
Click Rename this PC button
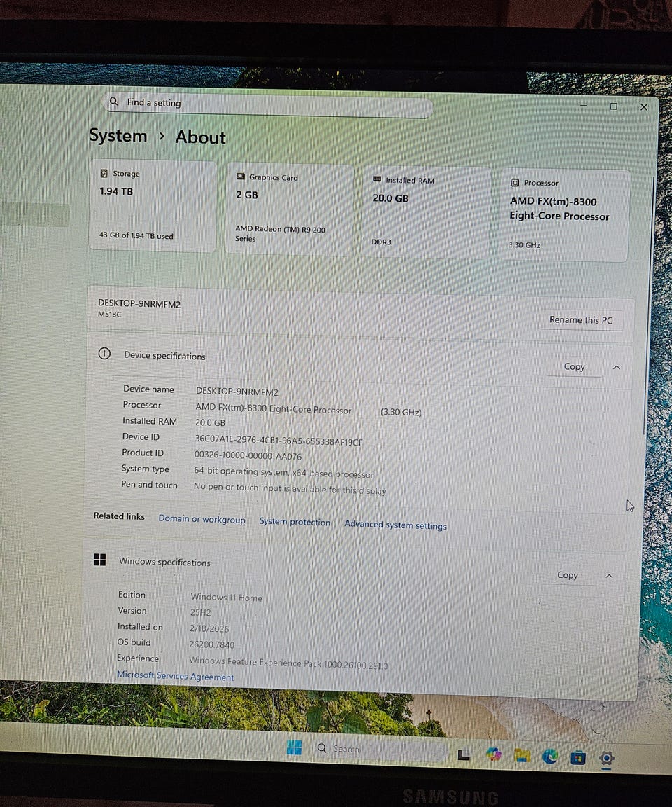[580, 319]
